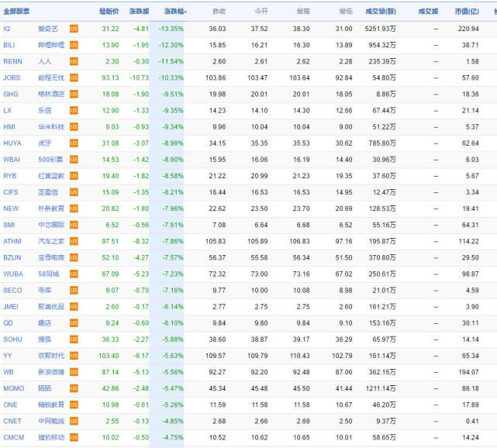The height and width of the screenshot is (448, 497).
Task: Click the US badge in the BZUN row
Action: click(74, 258)
